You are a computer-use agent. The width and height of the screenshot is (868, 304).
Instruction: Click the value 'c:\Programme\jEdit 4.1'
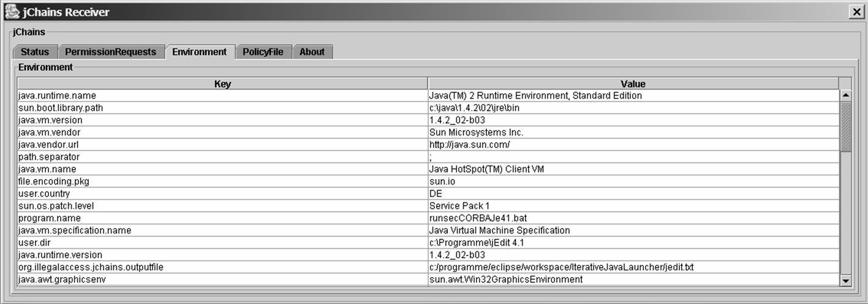[x=633, y=243]
